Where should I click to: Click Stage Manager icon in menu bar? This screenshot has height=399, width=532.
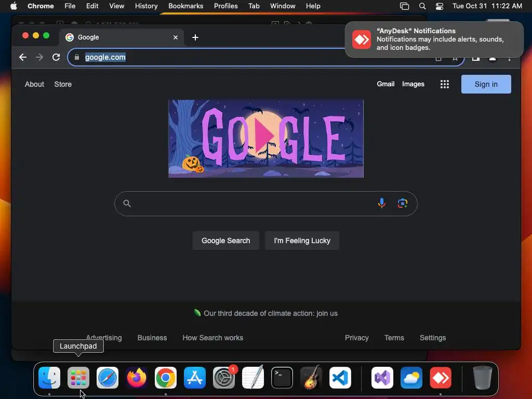pos(404,6)
